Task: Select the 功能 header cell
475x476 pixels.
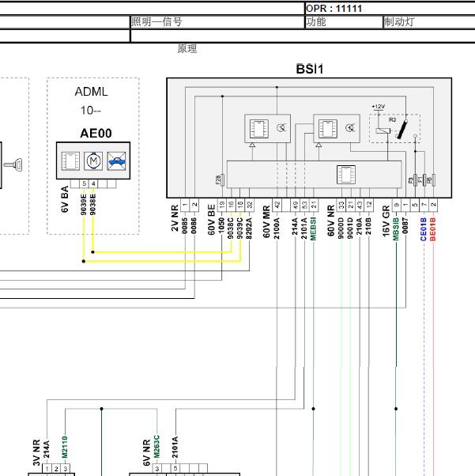Action: point(344,22)
